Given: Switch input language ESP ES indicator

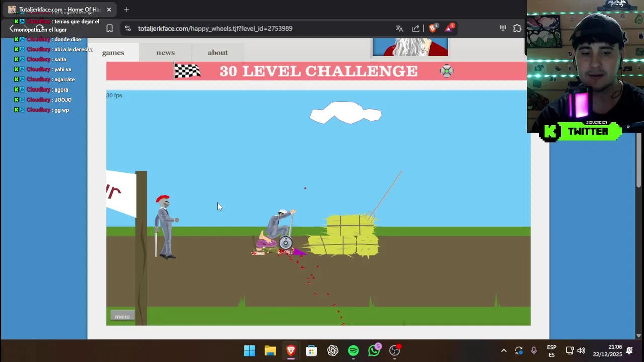Looking at the screenshot, I should (x=552, y=351).
